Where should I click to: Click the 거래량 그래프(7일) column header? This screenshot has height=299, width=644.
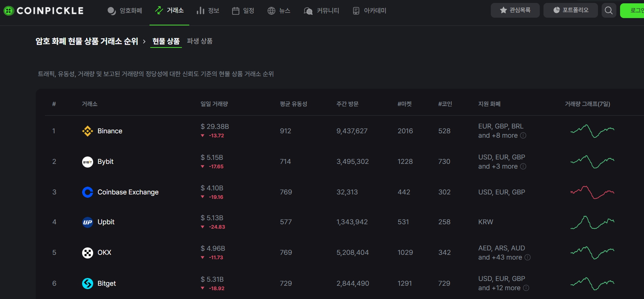point(588,104)
